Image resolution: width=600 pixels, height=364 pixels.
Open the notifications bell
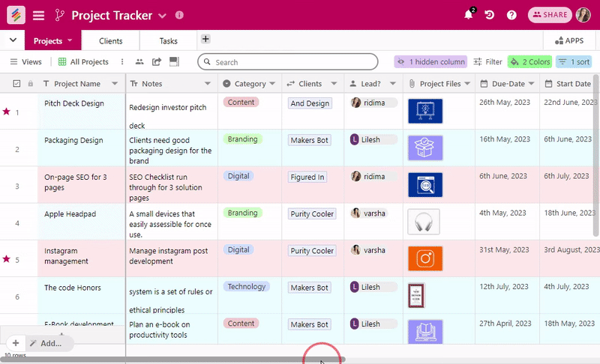[x=468, y=15]
